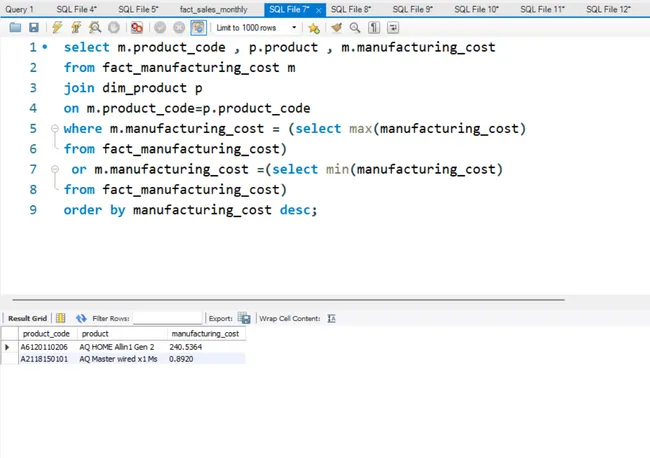
Task: Click the splitter bar above result grid
Action: point(289,299)
